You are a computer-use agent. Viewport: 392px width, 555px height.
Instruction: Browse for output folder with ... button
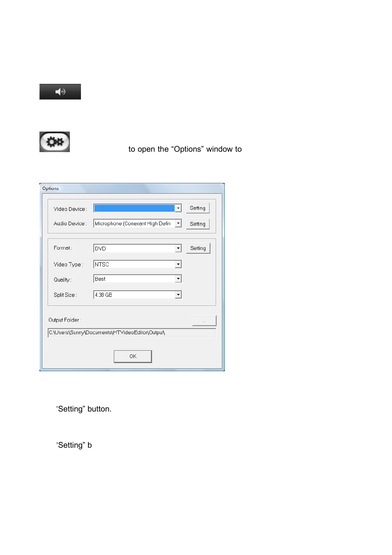pyautogui.click(x=204, y=321)
